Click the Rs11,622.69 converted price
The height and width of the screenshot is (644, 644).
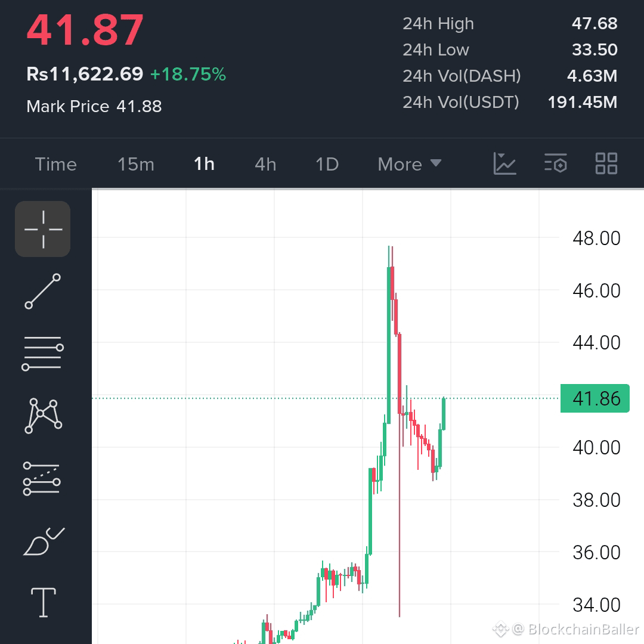tap(85, 75)
